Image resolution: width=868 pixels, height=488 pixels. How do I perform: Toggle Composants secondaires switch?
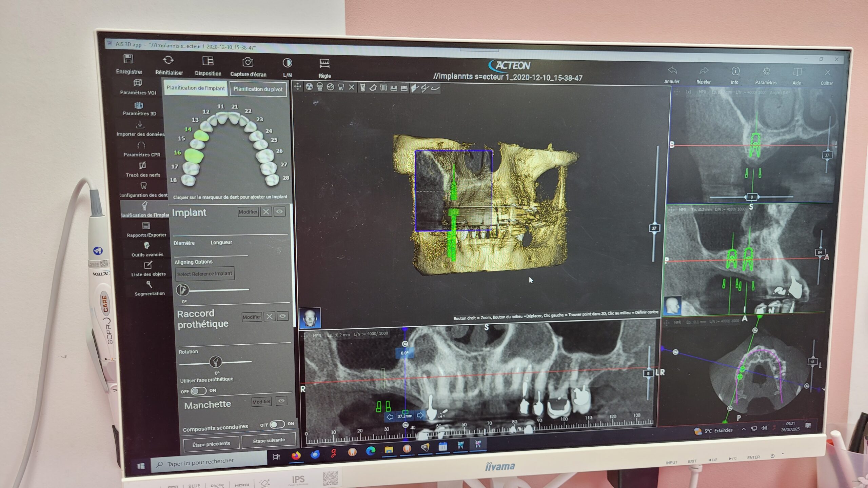pyautogui.click(x=277, y=424)
